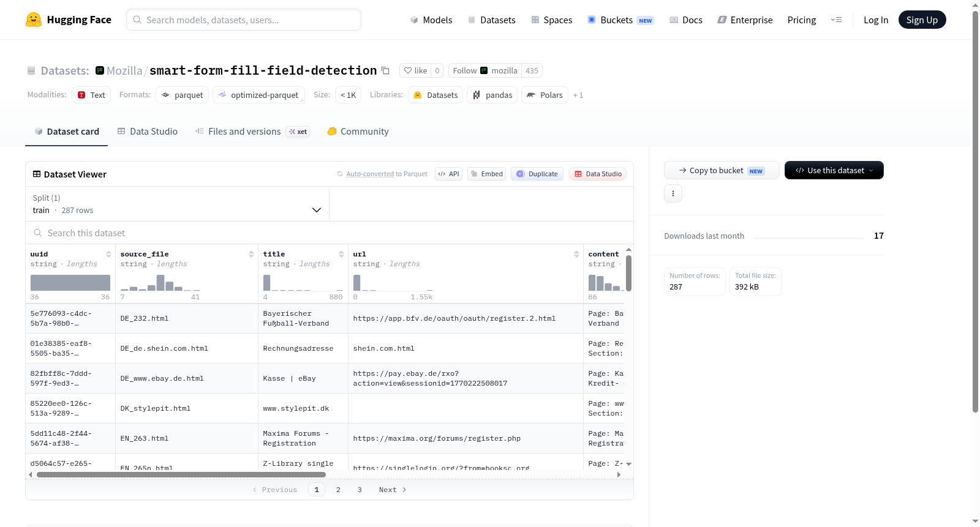The height and width of the screenshot is (527, 980).
Task: Go to page 3 of the table
Action: click(360, 490)
